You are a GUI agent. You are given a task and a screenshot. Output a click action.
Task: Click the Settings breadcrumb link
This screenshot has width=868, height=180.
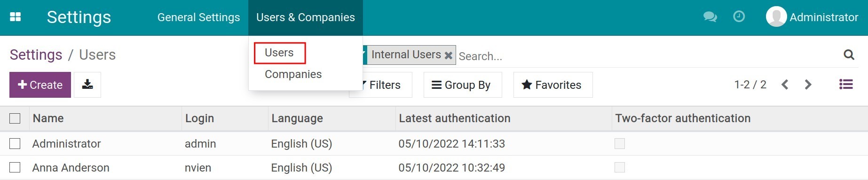coord(36,55)
